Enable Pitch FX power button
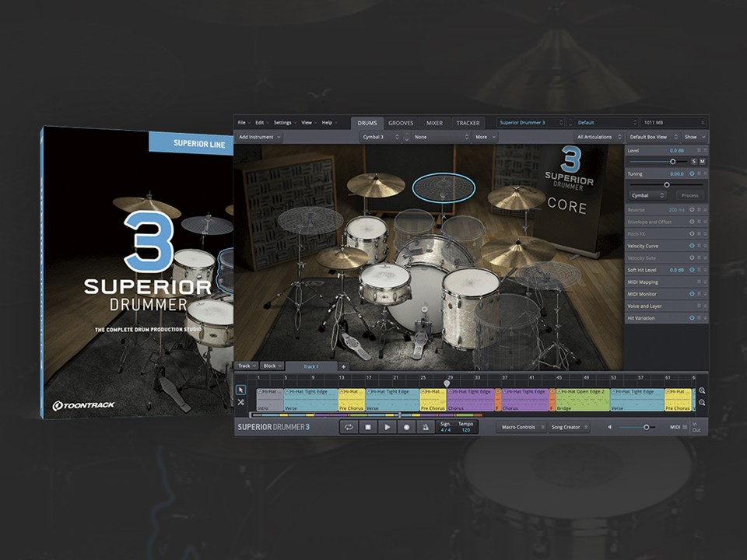The width and height of the screenshot is (747, 560). (x=692, y=234)
